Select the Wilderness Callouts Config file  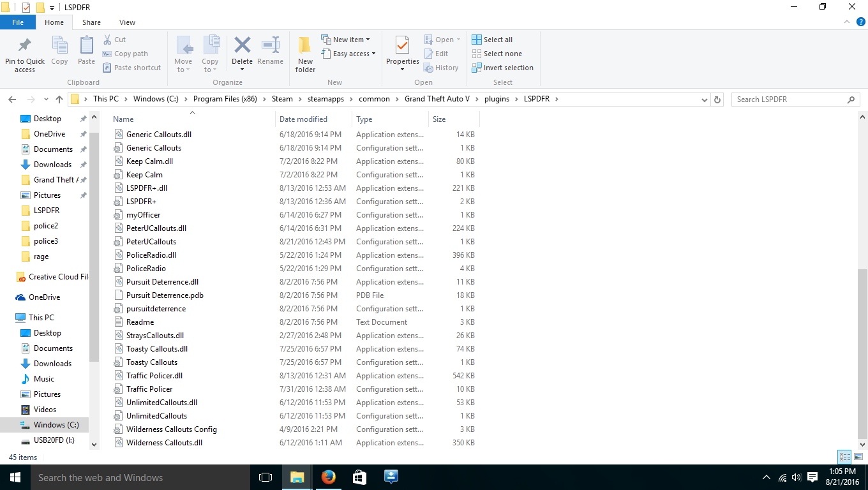[172, 429]
